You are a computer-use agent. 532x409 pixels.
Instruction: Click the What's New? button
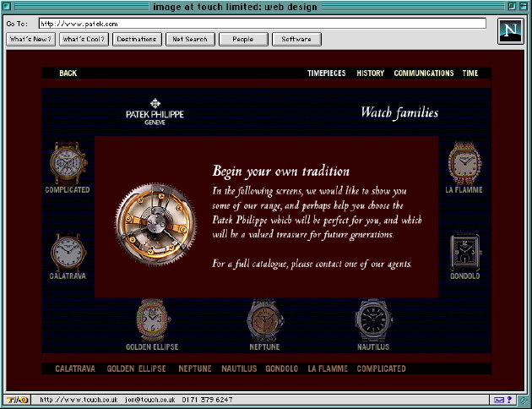(x=30, y=39)
